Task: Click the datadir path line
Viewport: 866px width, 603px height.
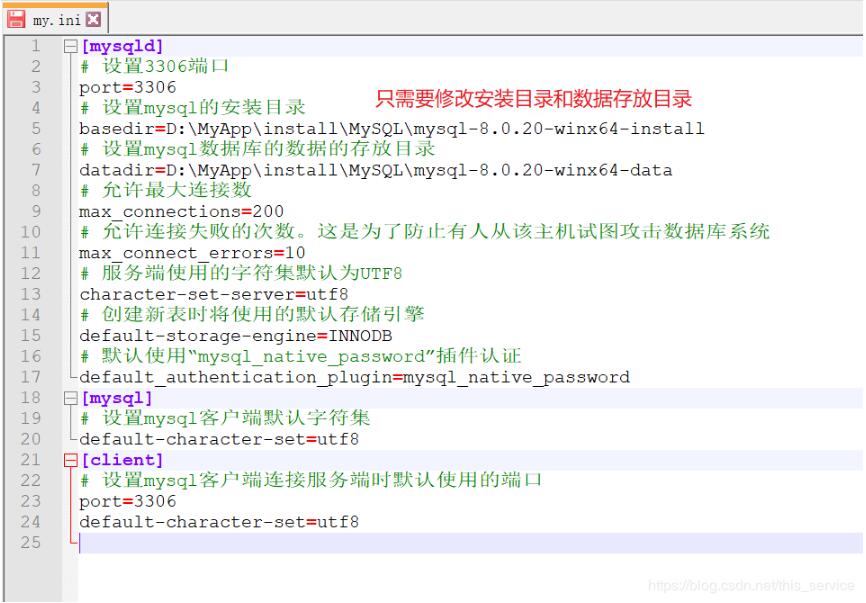Action: pyautogui.click(x=376, y=170)
